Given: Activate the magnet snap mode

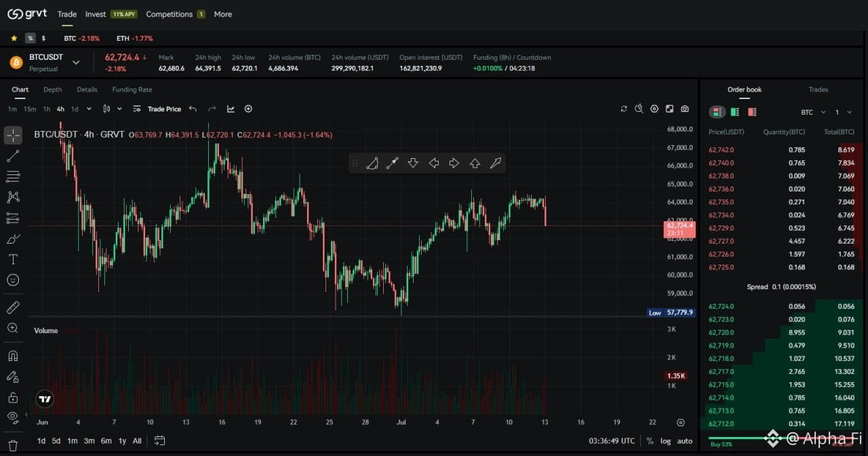Looking at the screenshot, I should 13,356.
